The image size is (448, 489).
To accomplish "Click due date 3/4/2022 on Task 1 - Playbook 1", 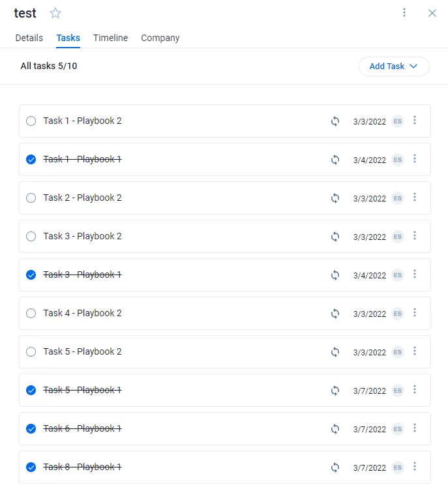I will click(369, 160).
